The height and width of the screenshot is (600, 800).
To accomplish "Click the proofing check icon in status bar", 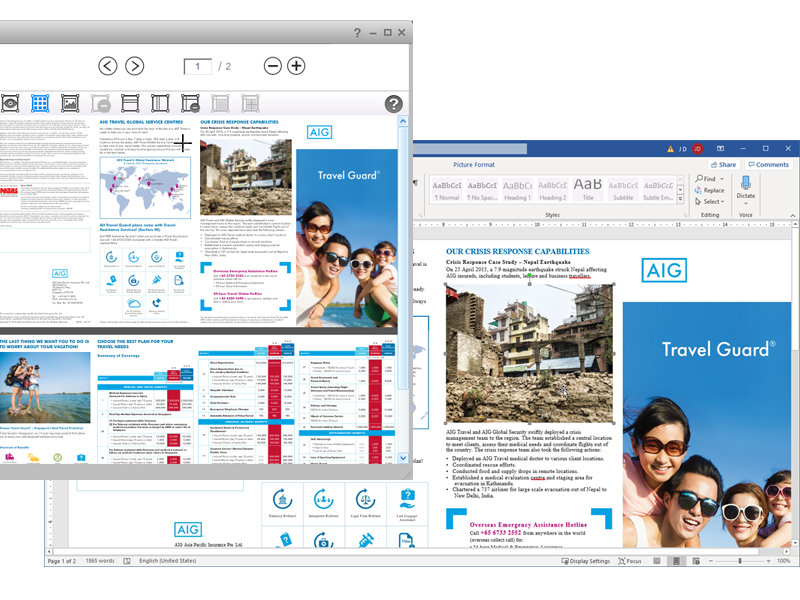I will (127, 561).
